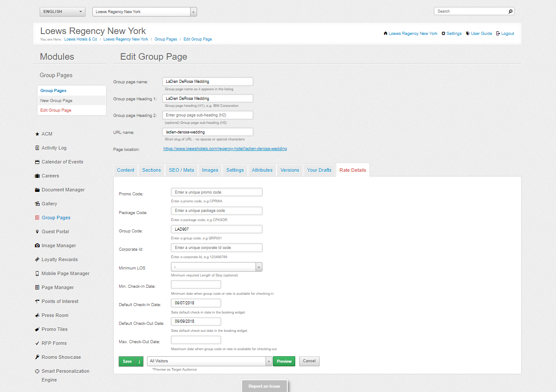556x392 pixels.
Task: Open the Versions tab
Action: tap(290, 170)
